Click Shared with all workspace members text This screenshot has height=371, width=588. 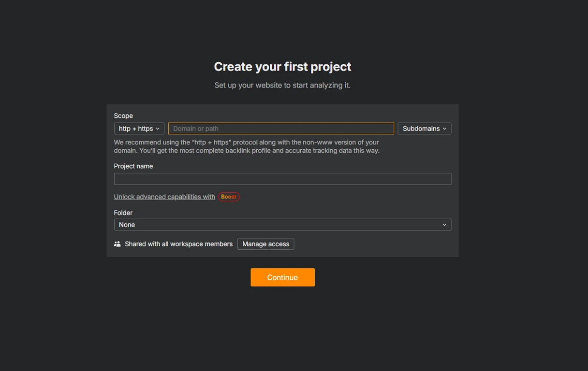pos(178,244)
